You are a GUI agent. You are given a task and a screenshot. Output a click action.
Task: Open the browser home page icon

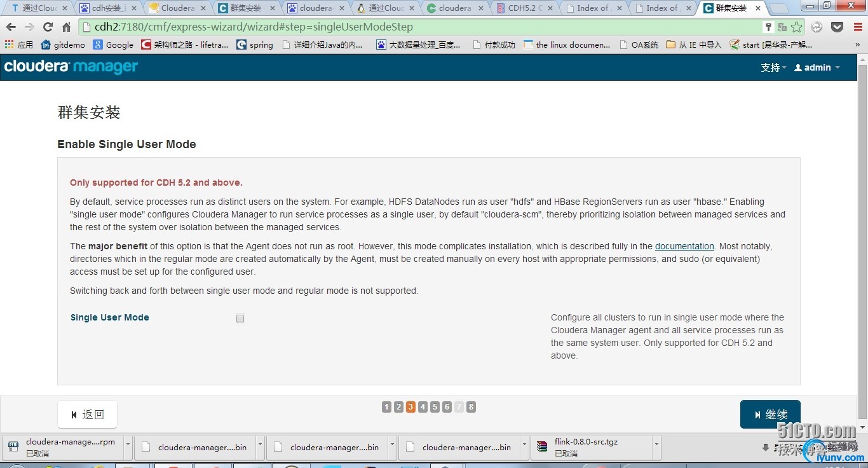coord(66,27)
